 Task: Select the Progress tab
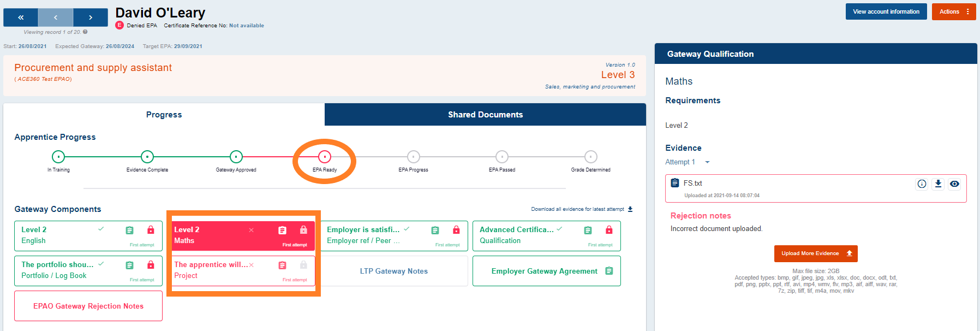(x=164, y=115)
